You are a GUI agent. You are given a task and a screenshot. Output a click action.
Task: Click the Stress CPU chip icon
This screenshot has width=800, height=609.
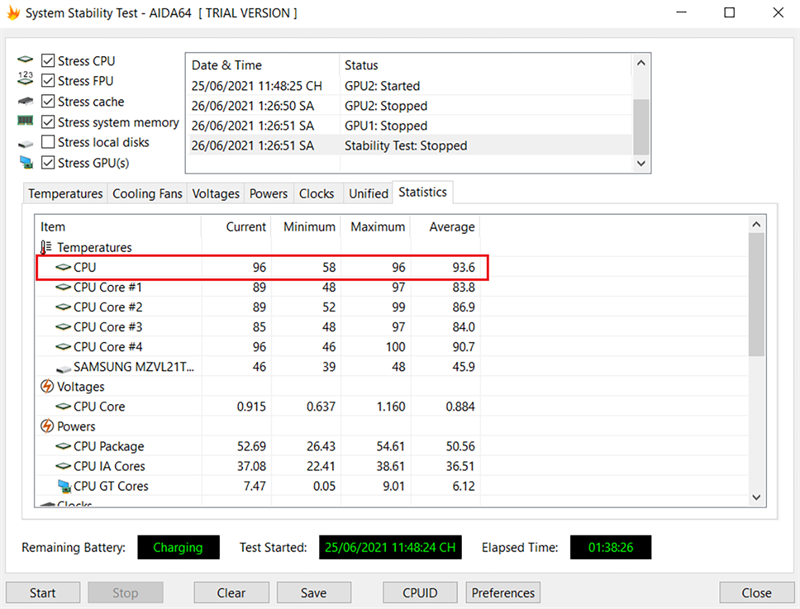(x=25, y=60)
